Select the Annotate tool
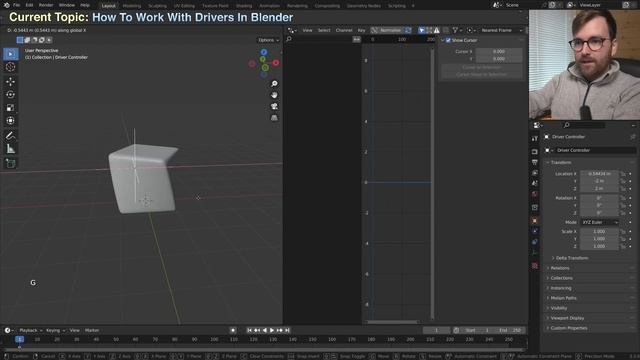This screenshot has width=640, height=360. [x=11, y=136]
